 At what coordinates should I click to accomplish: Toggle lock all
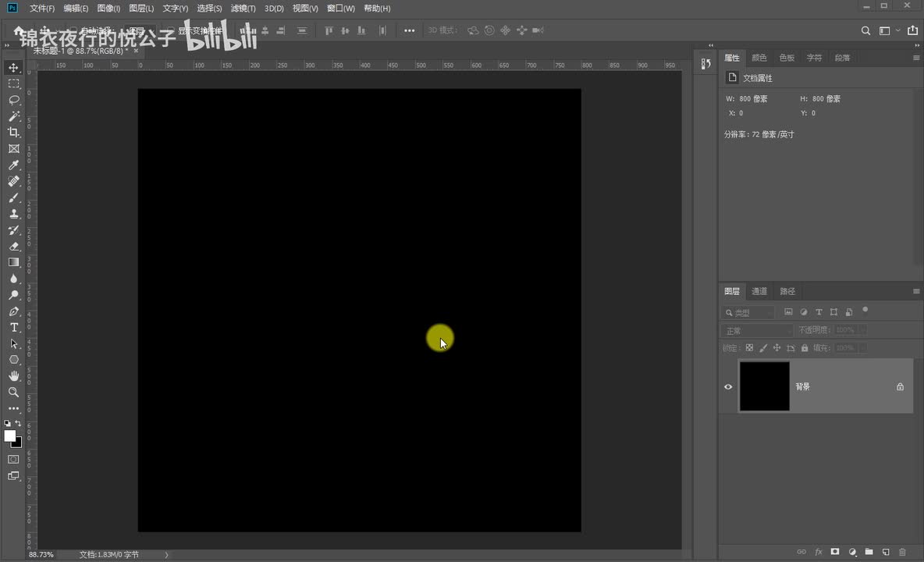pyautogui.click(x=805, y=348)
